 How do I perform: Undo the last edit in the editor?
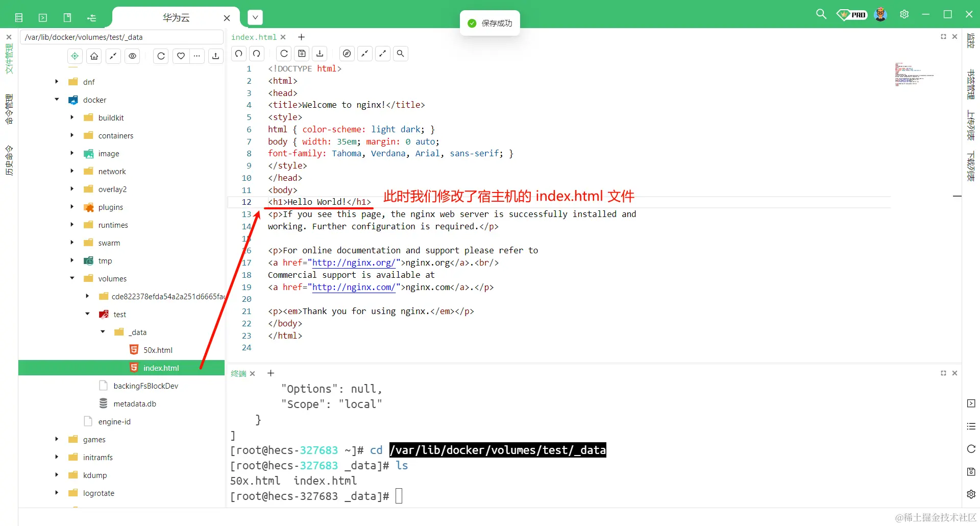click(239, 54)
